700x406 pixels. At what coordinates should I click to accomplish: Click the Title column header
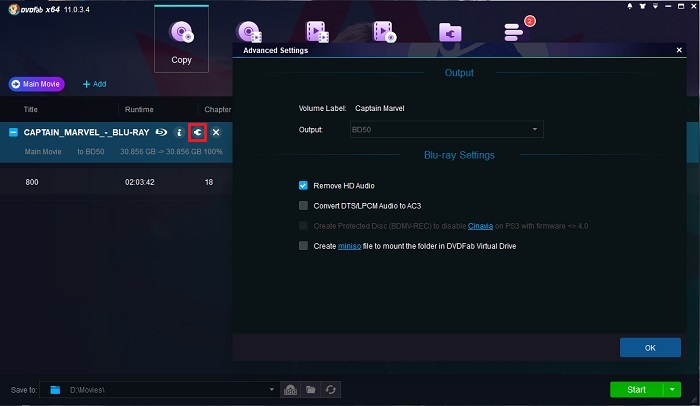30,109
